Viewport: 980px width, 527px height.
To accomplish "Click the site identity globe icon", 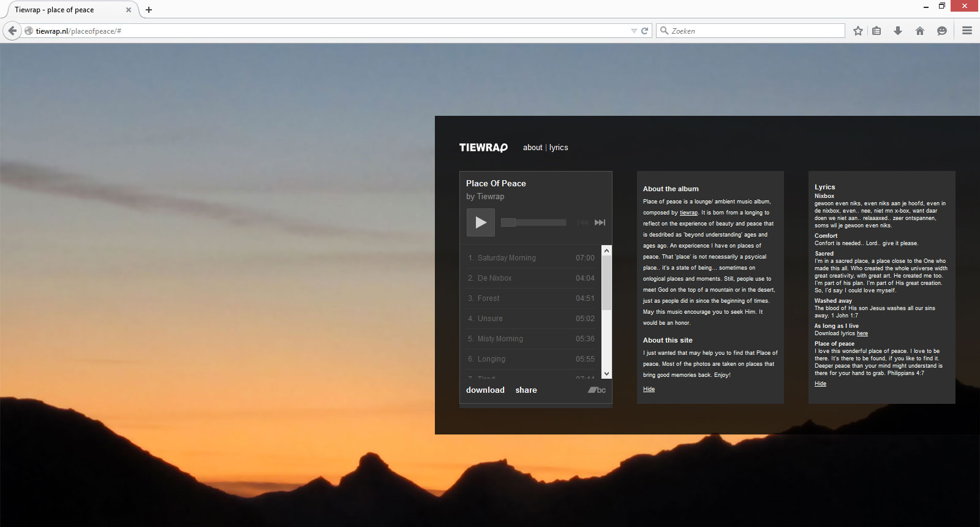I will (29, 31).
